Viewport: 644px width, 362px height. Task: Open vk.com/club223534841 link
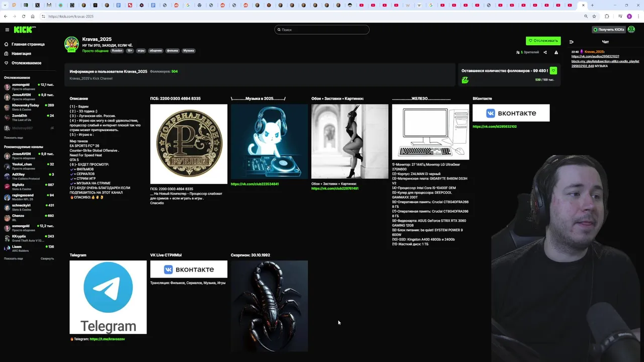pos(255,184)
